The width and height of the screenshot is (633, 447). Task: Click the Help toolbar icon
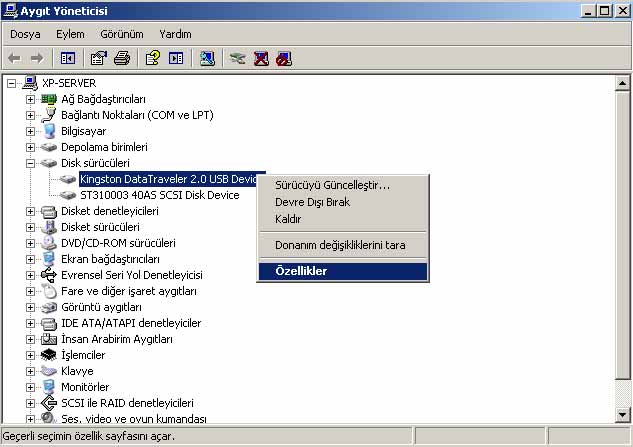pyautogui.click(x=153, y=58)
